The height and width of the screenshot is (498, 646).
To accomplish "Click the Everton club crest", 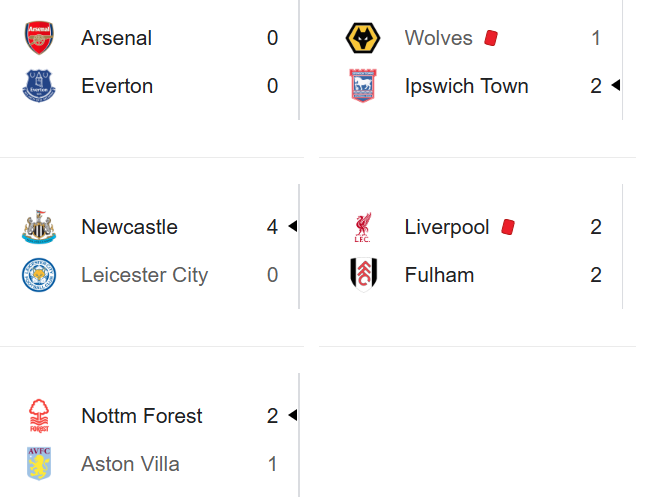I will 39,86.
